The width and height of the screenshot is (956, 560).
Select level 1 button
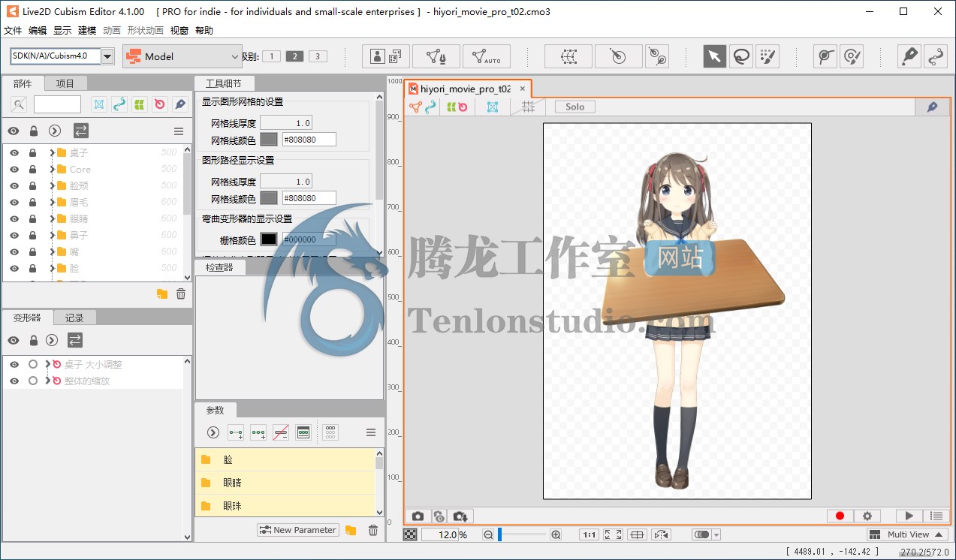(x=272, y=56)
